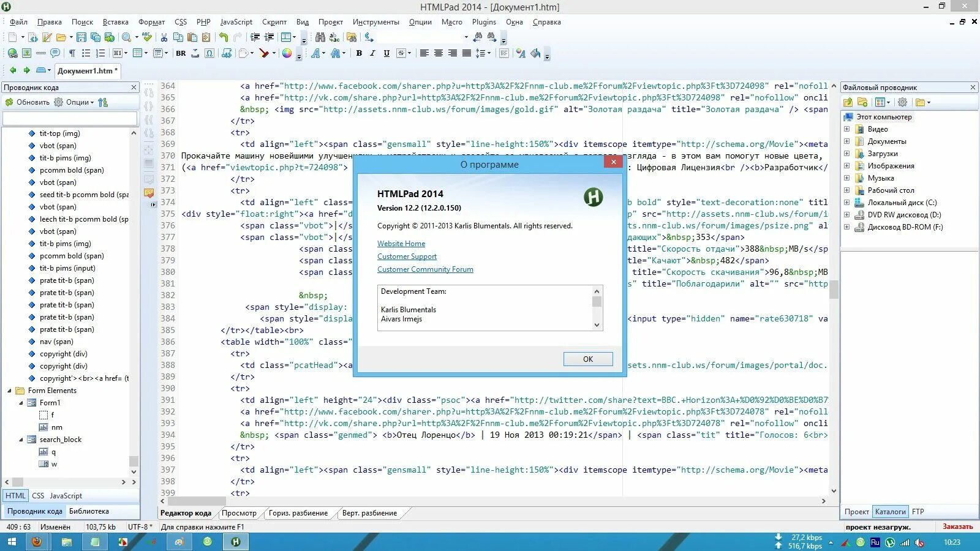The width and height of the screenshot is (980, 551).
Task: Insert image using the picture icon
Action: 26,53
